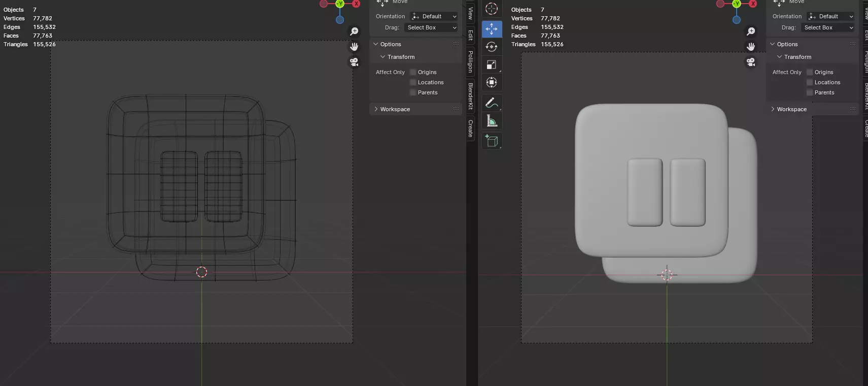
Task: Select the Move tool in the toolbar
Action: coord(491,29)
